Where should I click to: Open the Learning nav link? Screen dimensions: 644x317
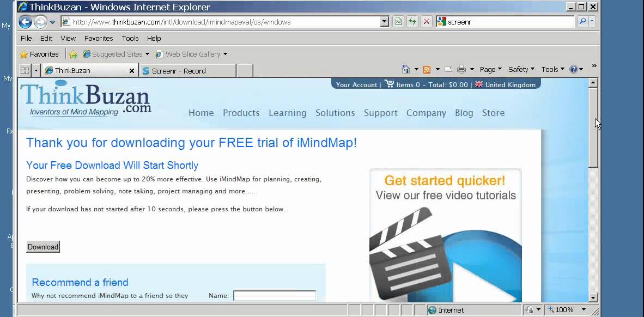(288, 113)
